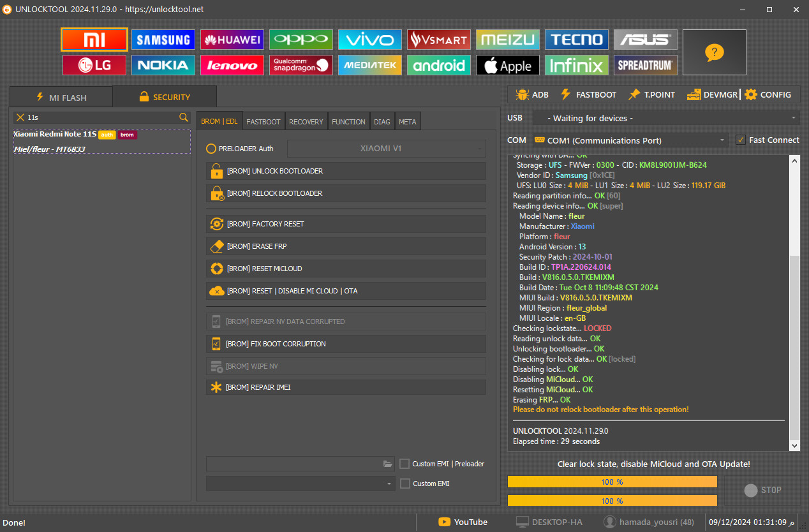Open the BROM | EDL tab
Screen dimensions: 809x532
click(219, 121)
